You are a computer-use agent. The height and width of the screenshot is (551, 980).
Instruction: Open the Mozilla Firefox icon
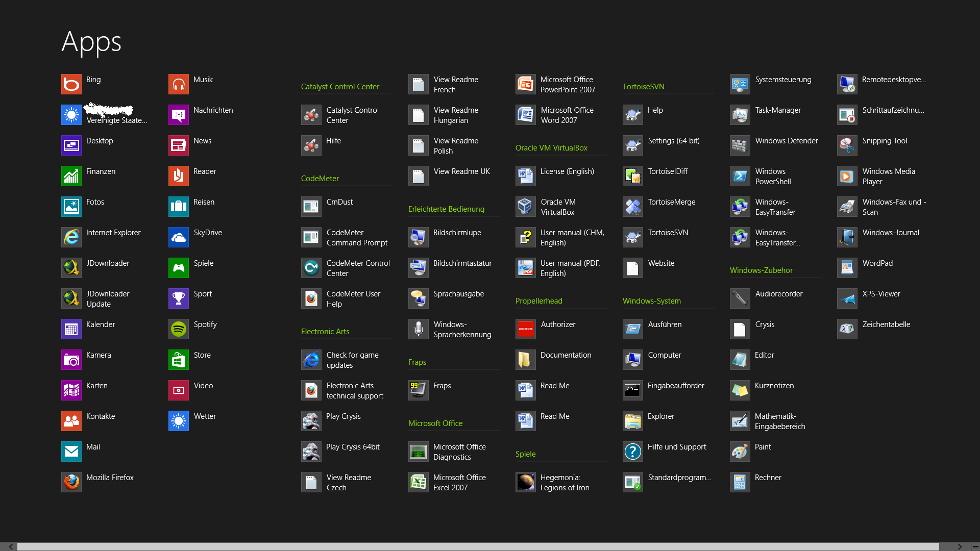(x=71, y=482)
